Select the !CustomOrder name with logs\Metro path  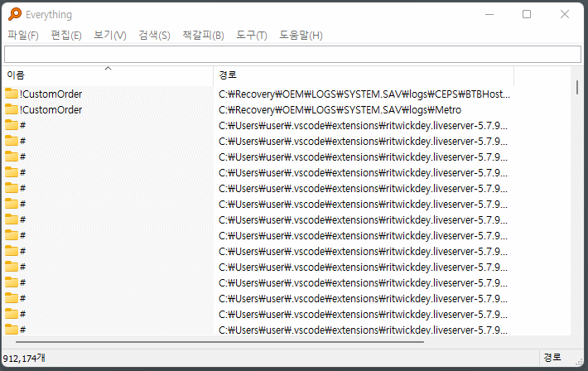pos(51,110)
